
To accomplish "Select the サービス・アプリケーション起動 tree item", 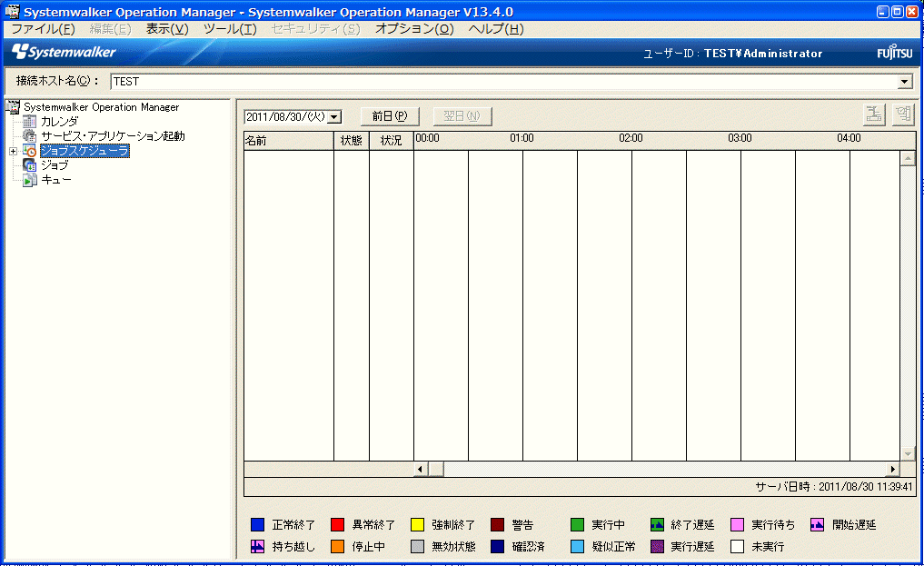I will coord(113,136).
